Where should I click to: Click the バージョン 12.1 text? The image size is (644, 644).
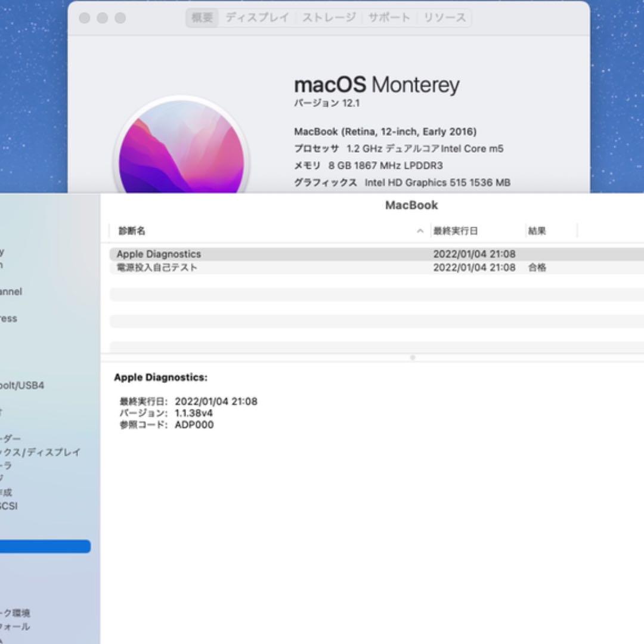327,103
